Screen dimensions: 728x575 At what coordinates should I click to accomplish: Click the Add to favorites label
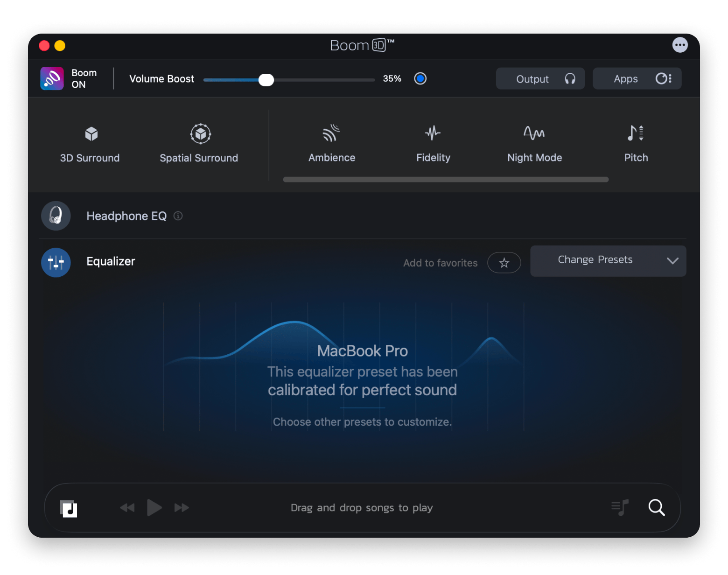pos(441,263)
